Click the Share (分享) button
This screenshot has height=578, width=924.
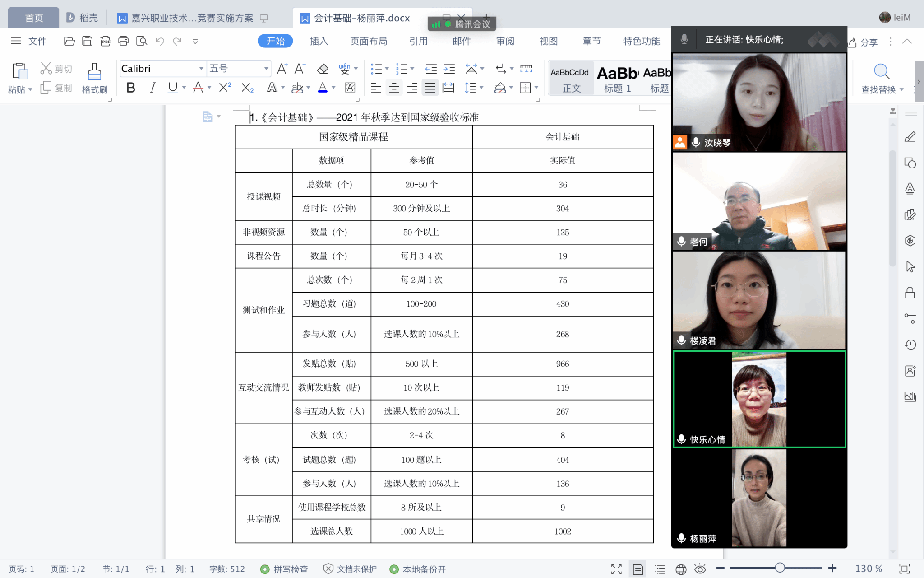[863, 42]
